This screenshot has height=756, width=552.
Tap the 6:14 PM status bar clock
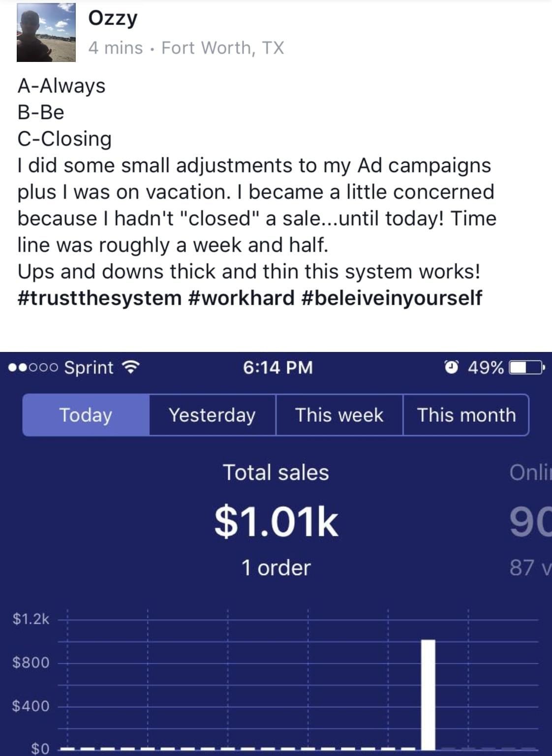tap(277, 367)
